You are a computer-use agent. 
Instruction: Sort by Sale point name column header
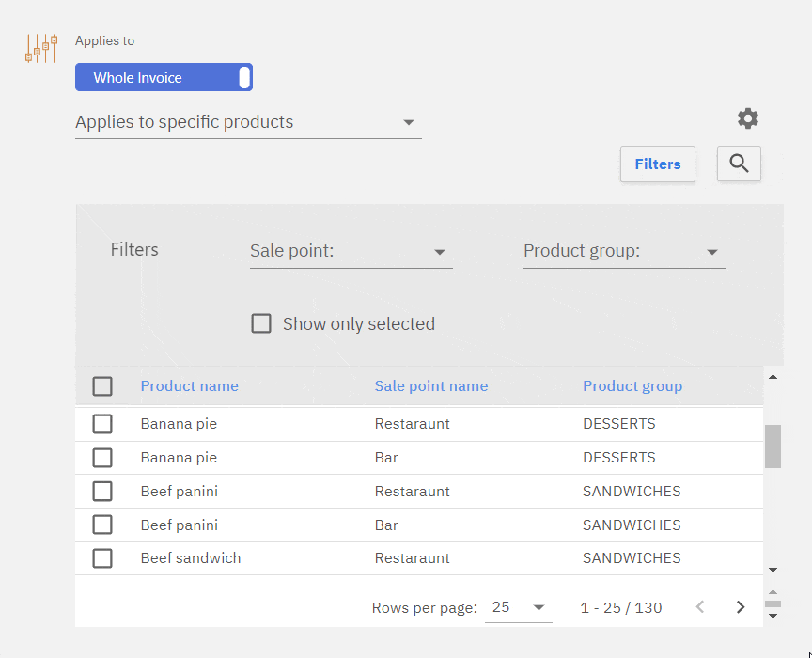430,386
